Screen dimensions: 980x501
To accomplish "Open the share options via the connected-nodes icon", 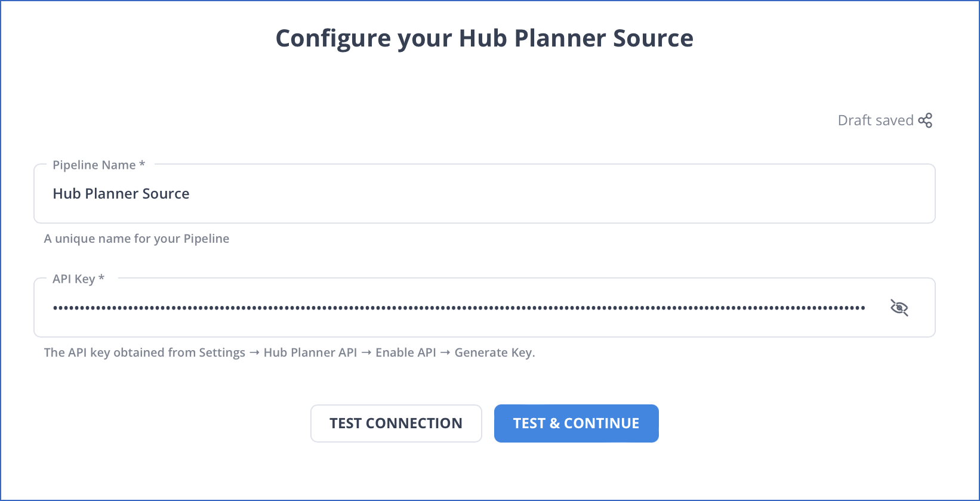I will tap(926, 120).
